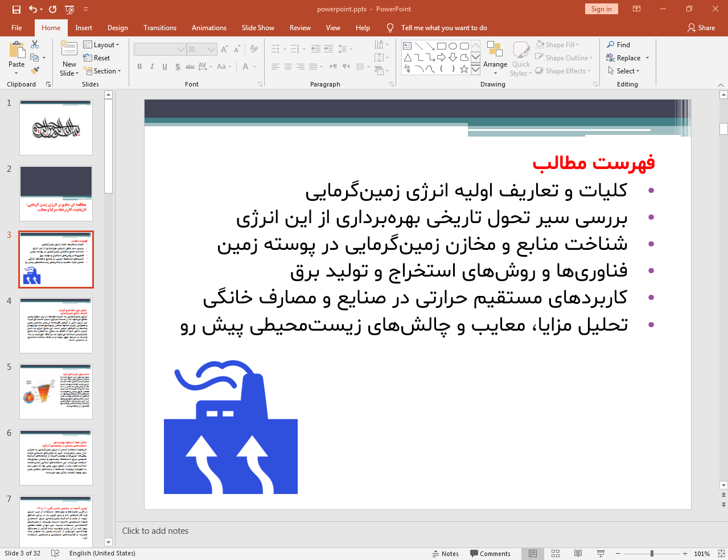Click the Save icon in quick access toolbar
This screenshot has width=728, height=560.
coord(16,9)
